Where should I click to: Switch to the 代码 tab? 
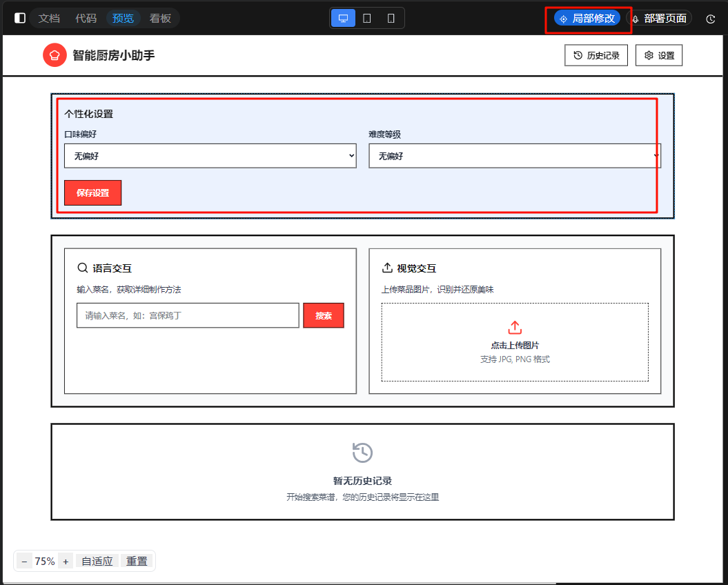pyautogui.click(x=86, y=18)
